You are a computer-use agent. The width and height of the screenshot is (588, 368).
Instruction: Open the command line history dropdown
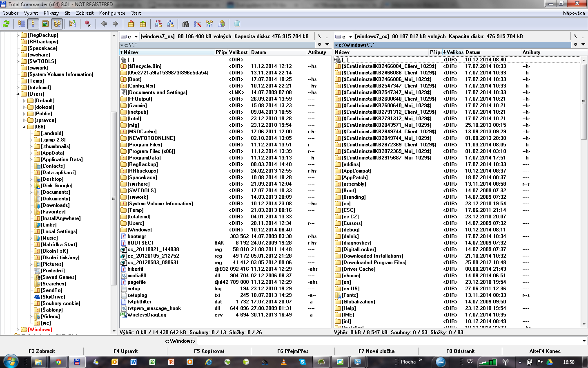(584, 341)
